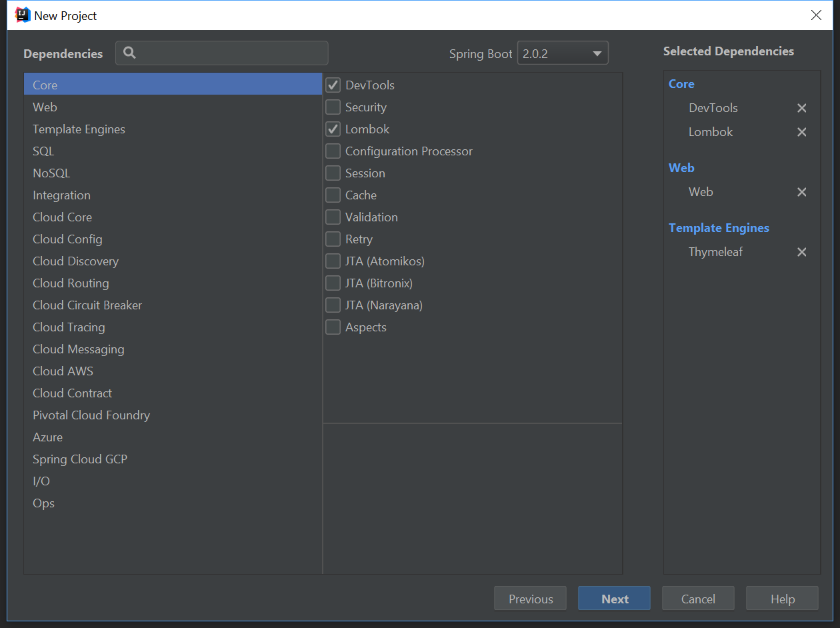Open Cloud AWS category
Image resolution: width=840 pixels, height=628 pixels.
click(173, 371)
